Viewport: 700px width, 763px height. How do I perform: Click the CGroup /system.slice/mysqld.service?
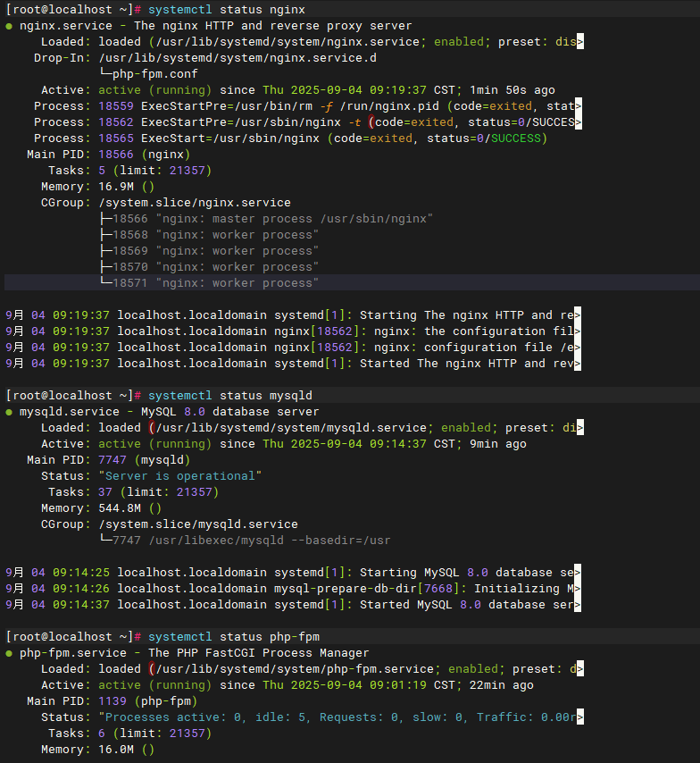(x=198, y=524)
